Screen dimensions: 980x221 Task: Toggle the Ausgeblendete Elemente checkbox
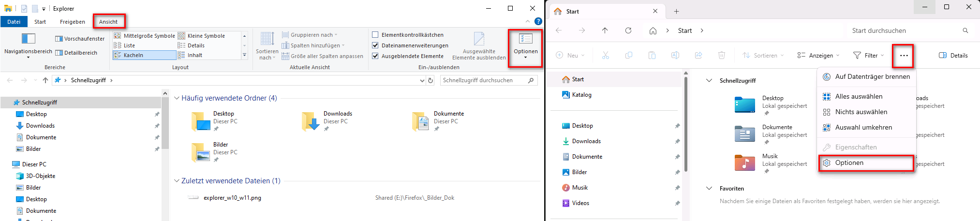click(375, 56)
